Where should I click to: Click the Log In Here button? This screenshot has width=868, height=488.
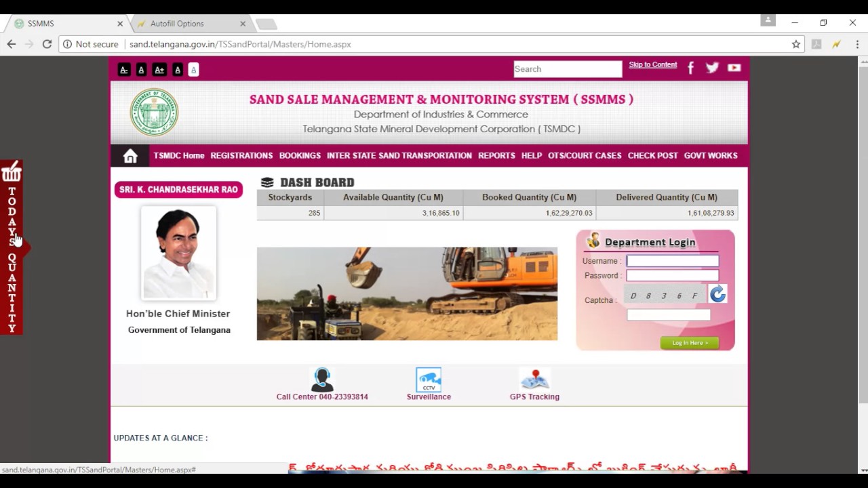pyautogui.click(x=690, y=343)
